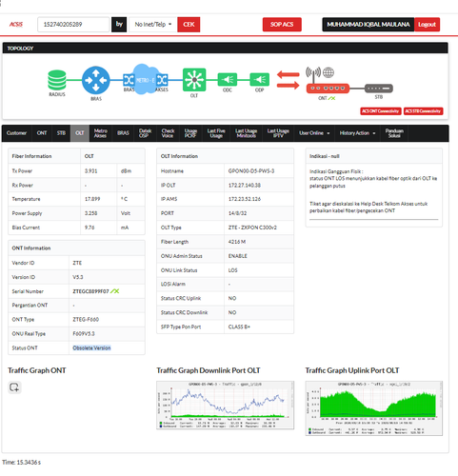Open the Metro Akses tab
This screenshot has height=476, width=458.
click(x=100, y=133)
